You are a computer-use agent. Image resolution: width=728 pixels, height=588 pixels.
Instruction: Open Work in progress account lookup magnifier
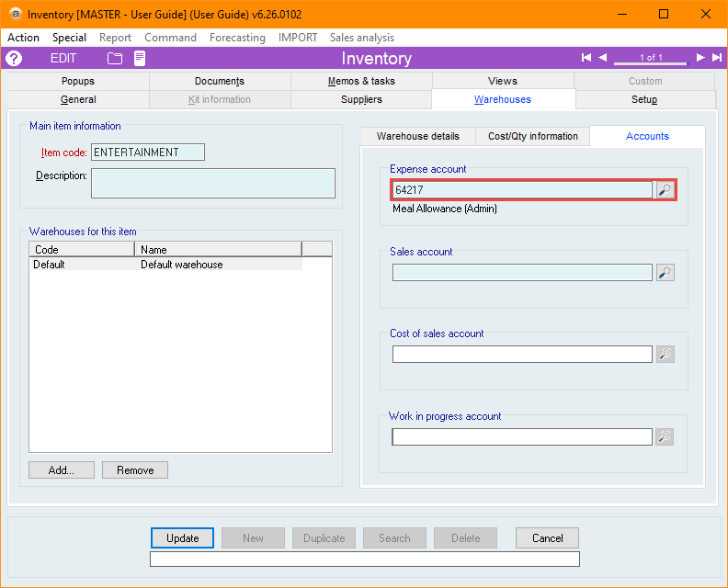(x=665, y=436)
